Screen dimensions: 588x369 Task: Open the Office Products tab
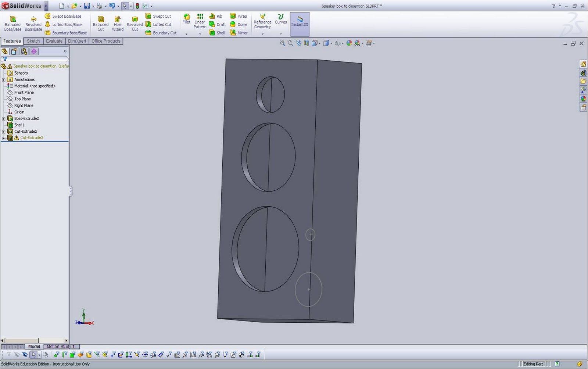pyautogui.click(x=106, y=41)
